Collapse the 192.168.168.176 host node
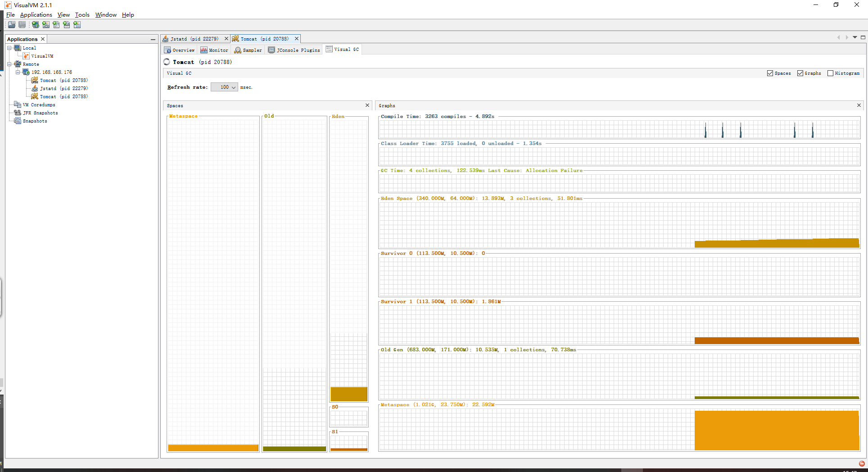Image resolution: width=868 pixels, height=472 pixels. tap(18, 72)
